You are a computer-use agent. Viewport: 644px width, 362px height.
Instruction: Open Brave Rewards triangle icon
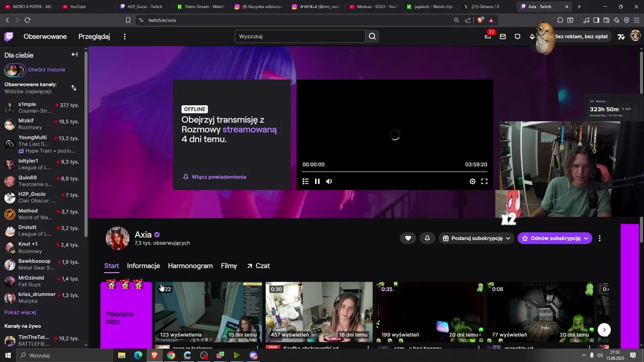(491, 20)
